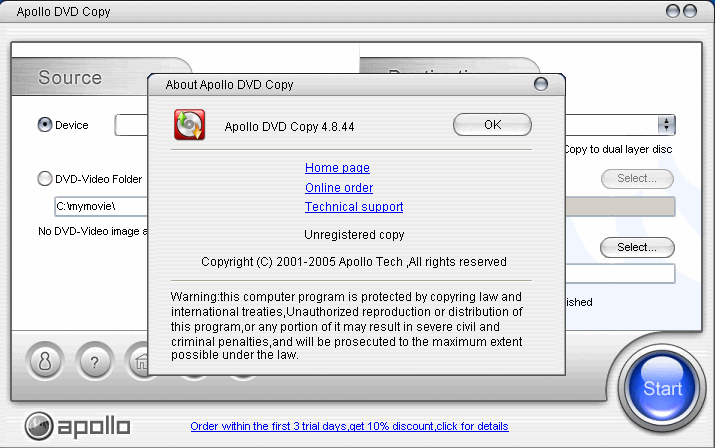Open the destination device dropdown arrow
Viewport: 715px width, 448px height.
pyautogui.click(x=666, y=125)
